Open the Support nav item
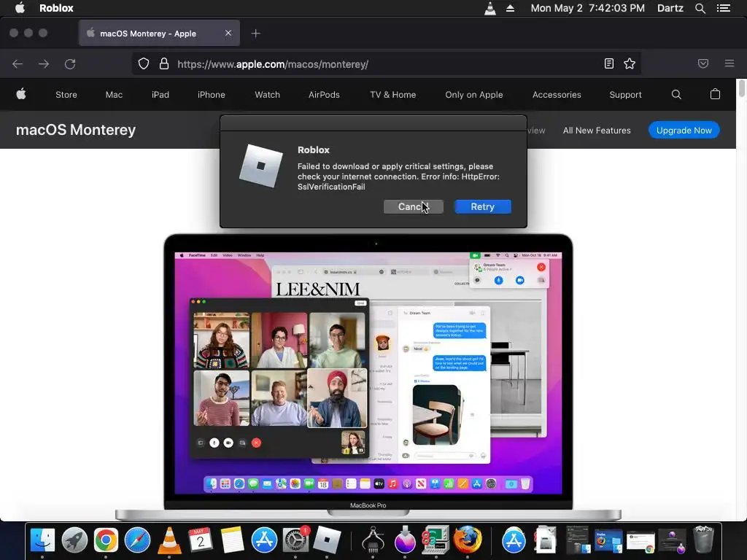This screenshot has height=560, width=747. pyautogui.click(x=625, y=95)
